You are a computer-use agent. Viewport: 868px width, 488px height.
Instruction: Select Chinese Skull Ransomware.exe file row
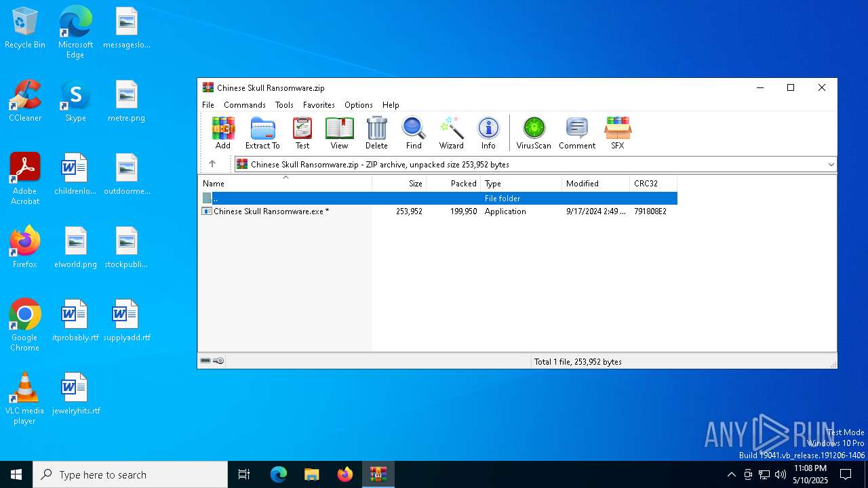click(438, 211)
